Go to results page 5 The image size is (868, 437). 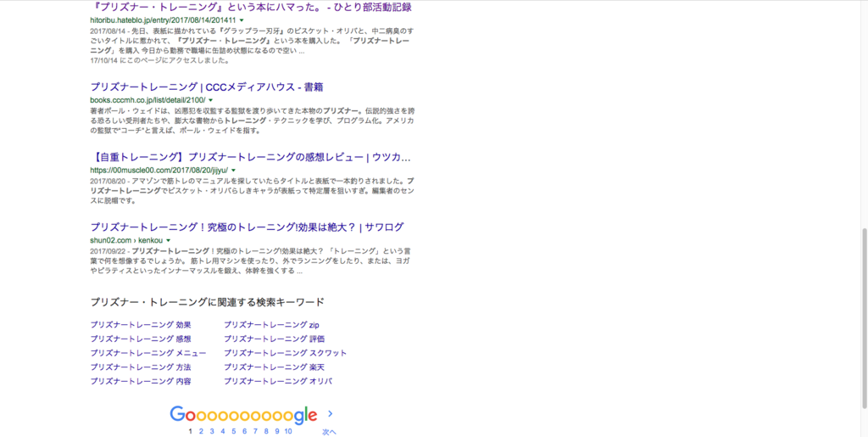[234, 431]
